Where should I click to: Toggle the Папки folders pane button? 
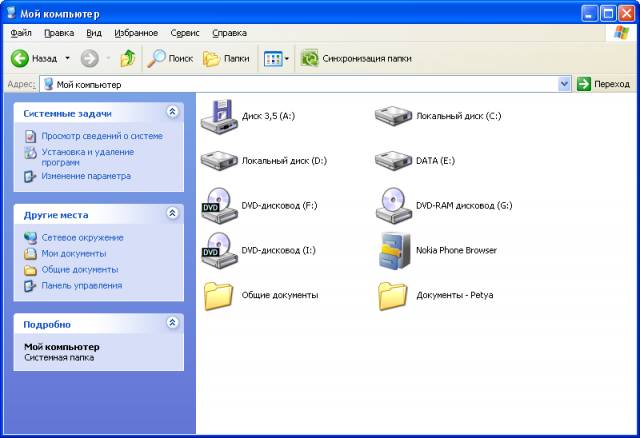point(227,59)
